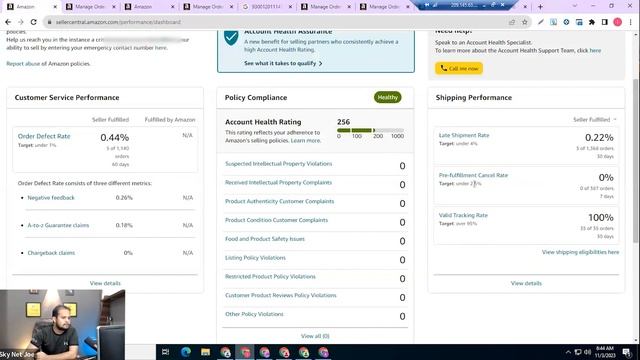Image resolution: width=640 pixels, height=360 pixels.
Task: Click the green Healthy status badge
Action: coord(387,97)
